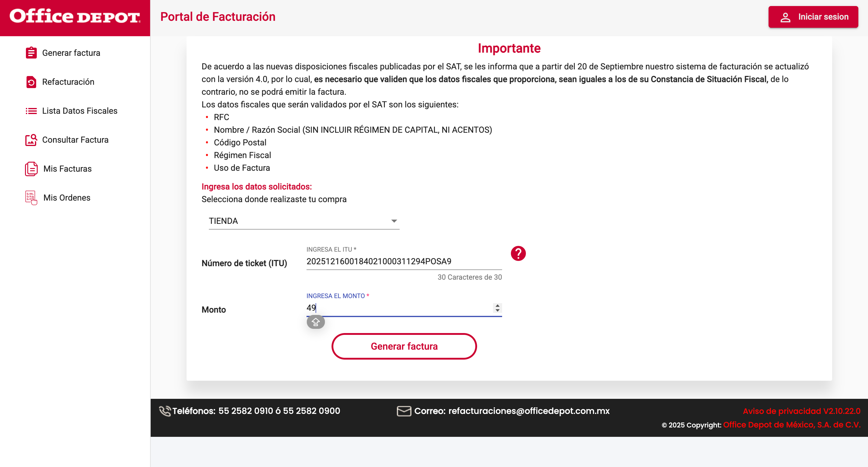Click the user icon in Iniciar sesion
Screen dimensions: 868x467
pos(785,17)
